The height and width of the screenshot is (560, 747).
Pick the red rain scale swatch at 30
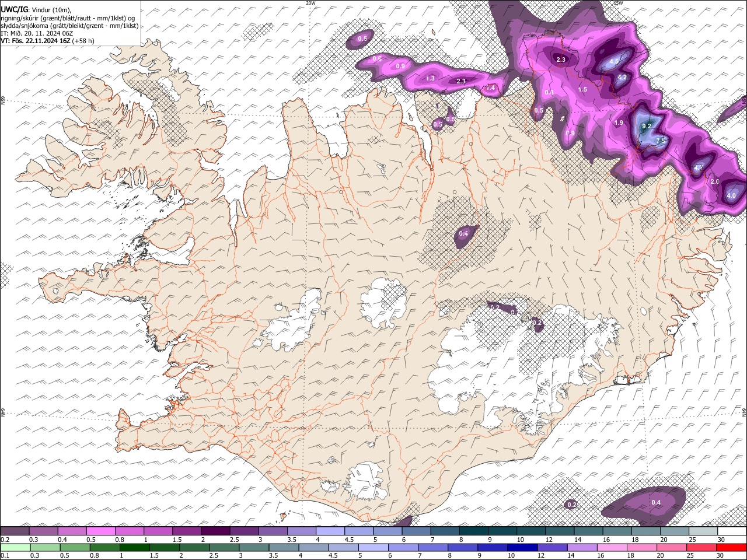click(731, 548)
